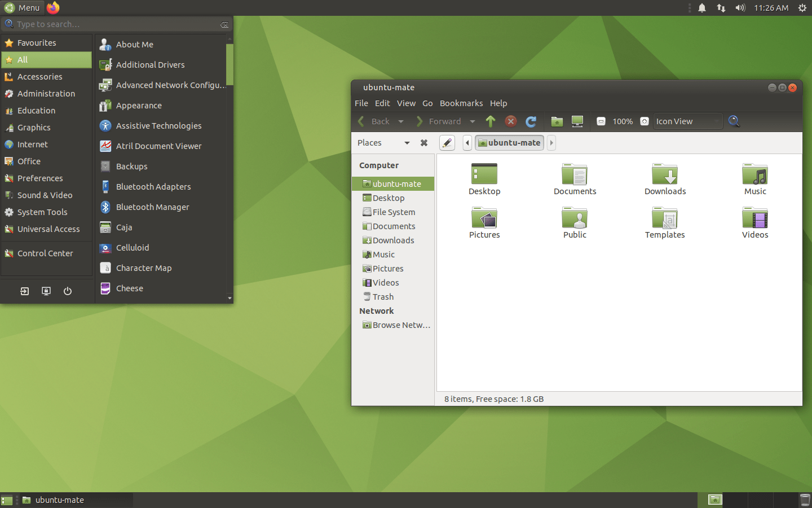
Task: Click the ubuntu-mate path bar button
Action: 510,143
